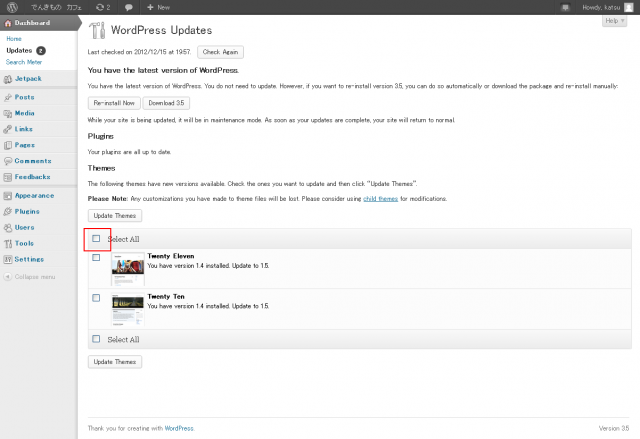The width and height of the screenshot is (640, 439).
Task: Open the Links menu
Action: (23, 129)
